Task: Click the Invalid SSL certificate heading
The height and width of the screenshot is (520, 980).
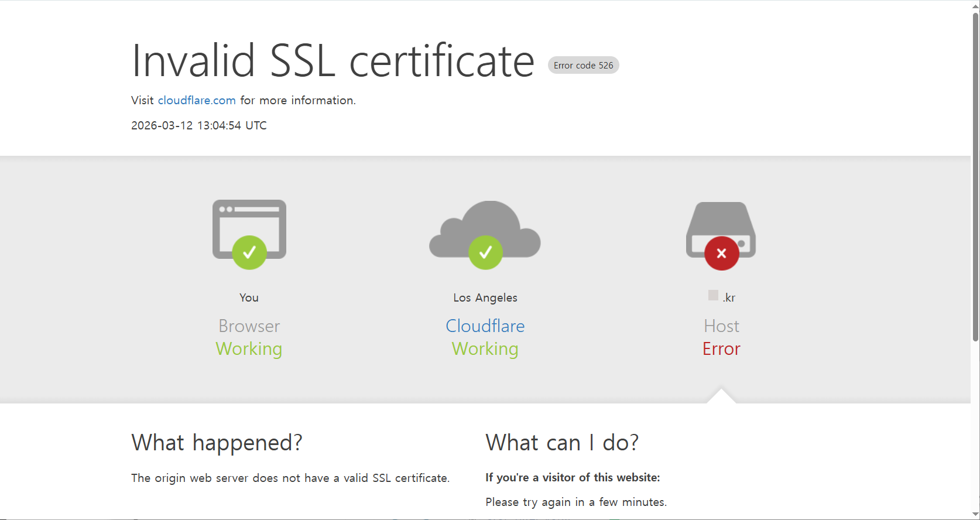Action: [333, 60]
